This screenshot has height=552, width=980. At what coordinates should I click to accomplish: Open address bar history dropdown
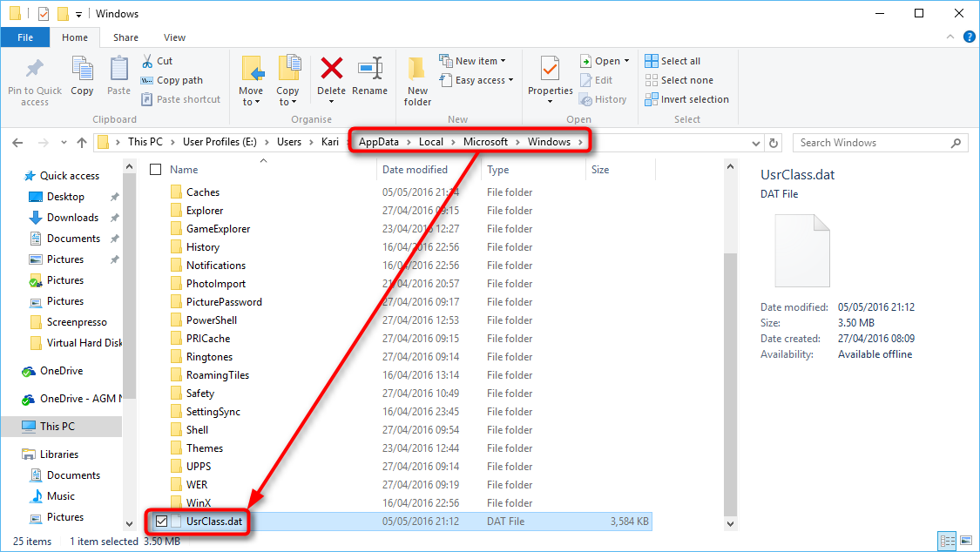(x=755, y=143)
